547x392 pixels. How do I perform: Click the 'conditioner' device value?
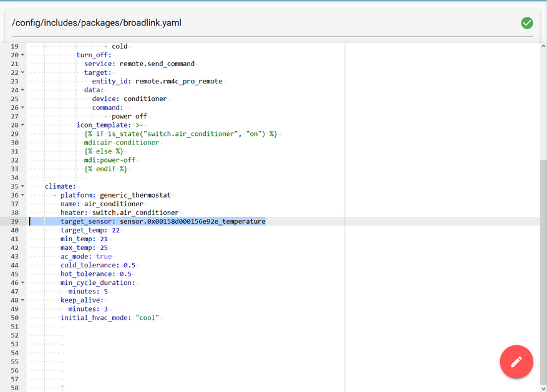tap(145, 98)
